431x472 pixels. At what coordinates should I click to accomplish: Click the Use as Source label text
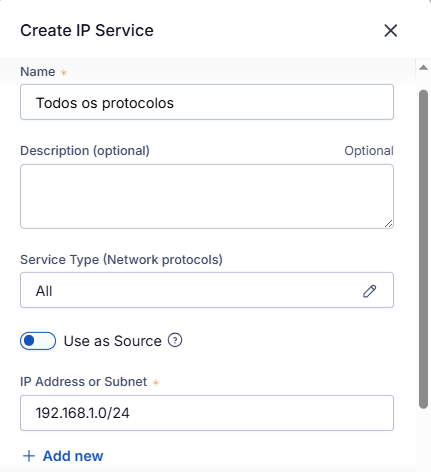click(113, 341)
